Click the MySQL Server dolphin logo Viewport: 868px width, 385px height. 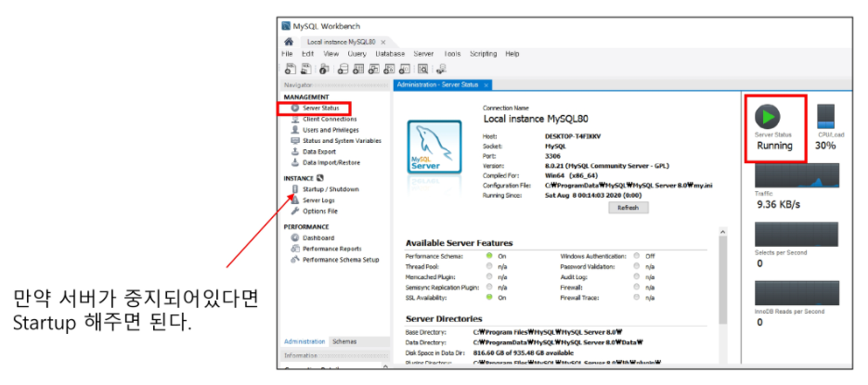coord(434,148)
